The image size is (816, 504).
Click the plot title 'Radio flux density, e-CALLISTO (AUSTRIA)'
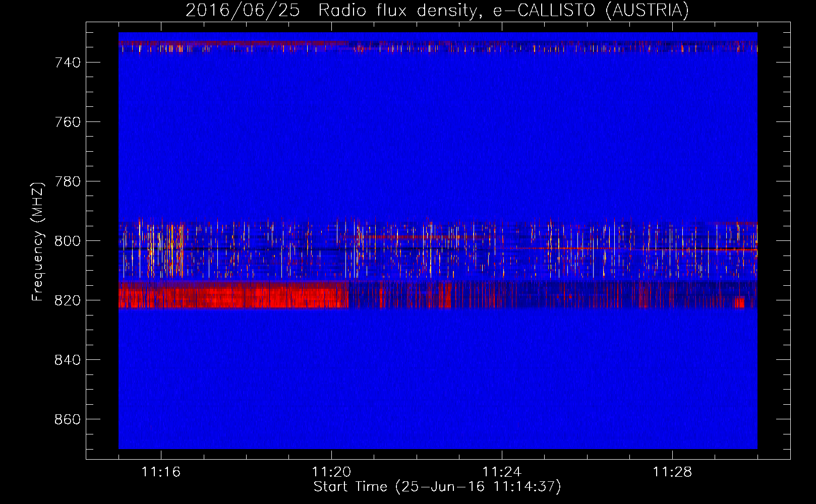(x=503, y=10)
